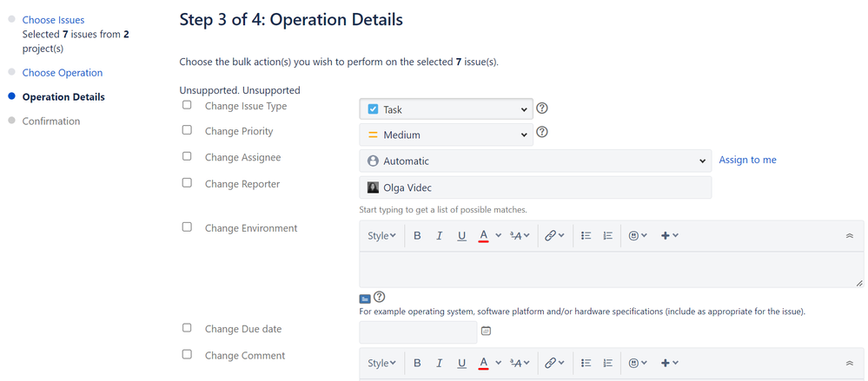Open Due date calendar picker
The image size is (868, 381).
(x=486, y=331)
